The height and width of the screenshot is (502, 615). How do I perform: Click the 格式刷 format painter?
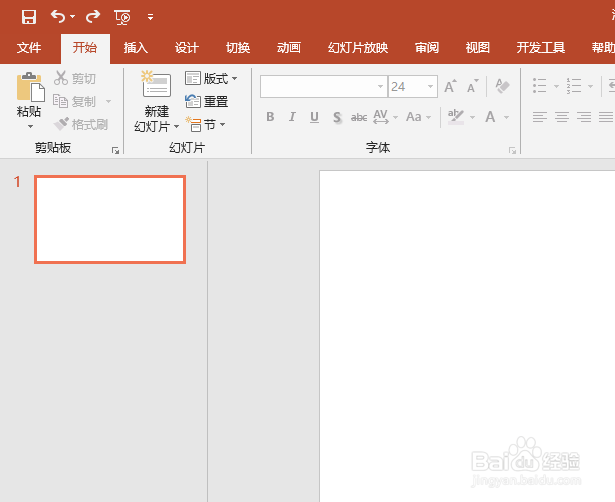coord(81,124)
